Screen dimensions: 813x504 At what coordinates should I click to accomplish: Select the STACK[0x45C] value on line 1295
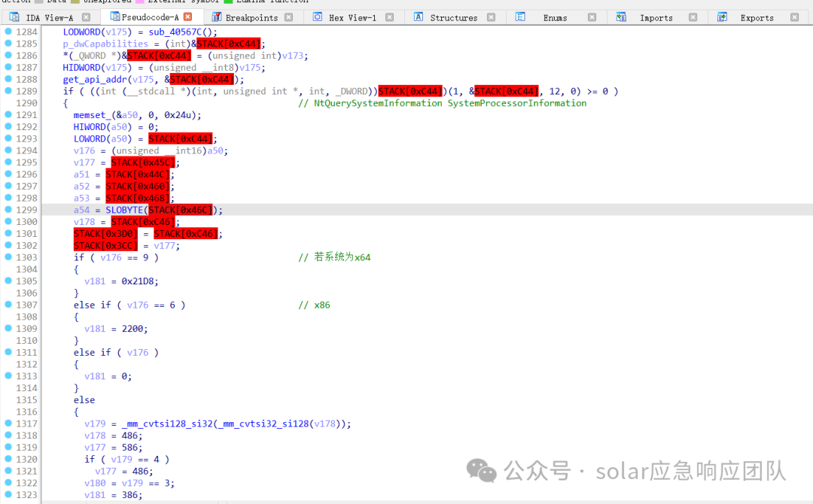[143, 162]
